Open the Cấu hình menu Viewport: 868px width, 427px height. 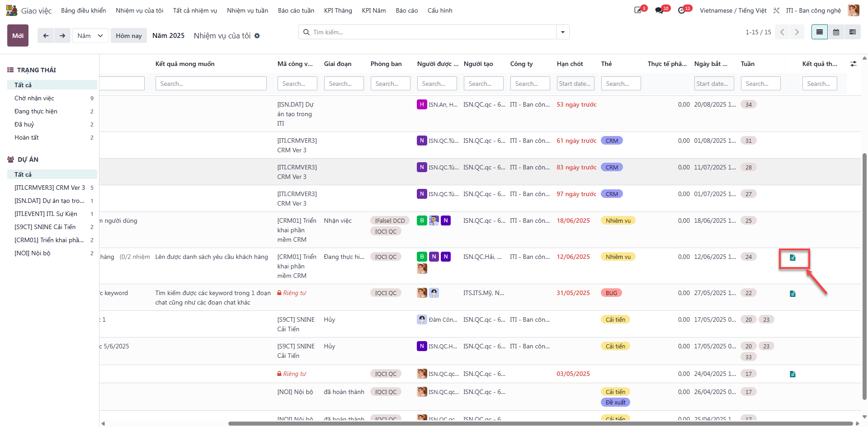click(440, 10)
